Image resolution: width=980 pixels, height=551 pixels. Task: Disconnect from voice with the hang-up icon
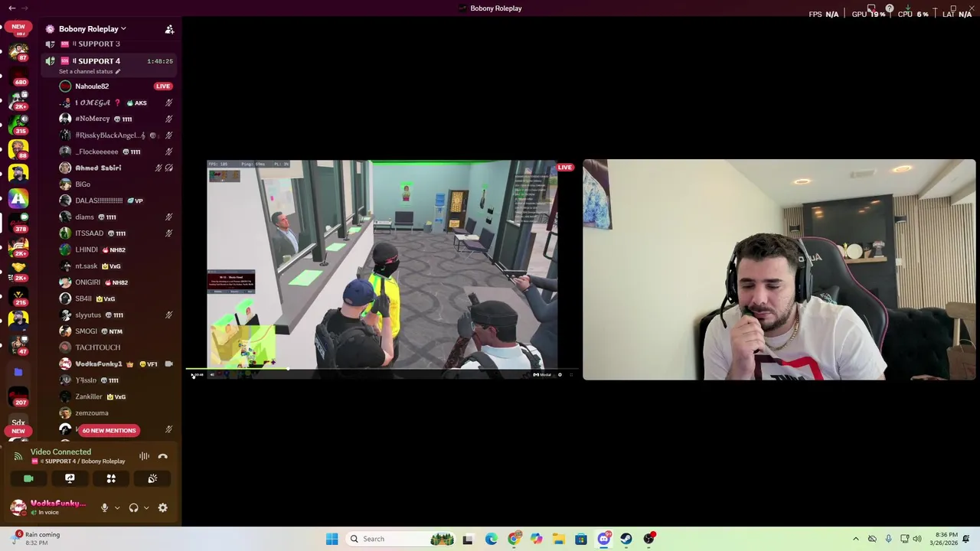pyautogui.click(x=162, y=457)
